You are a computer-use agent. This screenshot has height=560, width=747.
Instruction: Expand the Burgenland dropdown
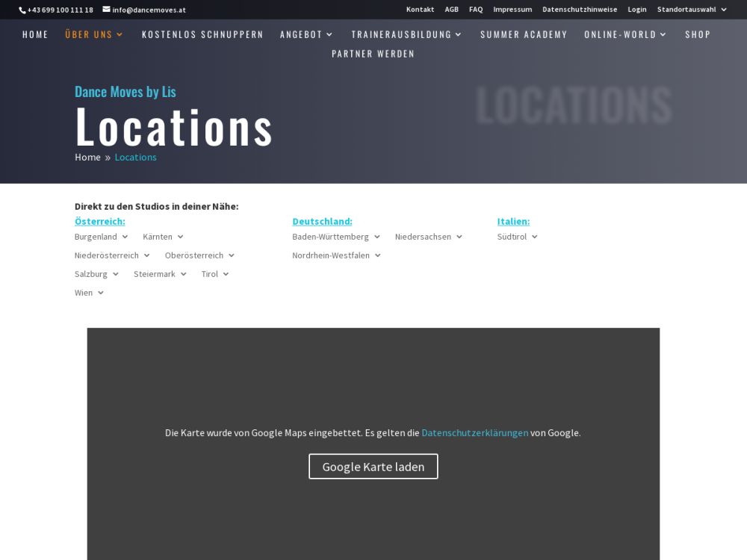(101, 237)
